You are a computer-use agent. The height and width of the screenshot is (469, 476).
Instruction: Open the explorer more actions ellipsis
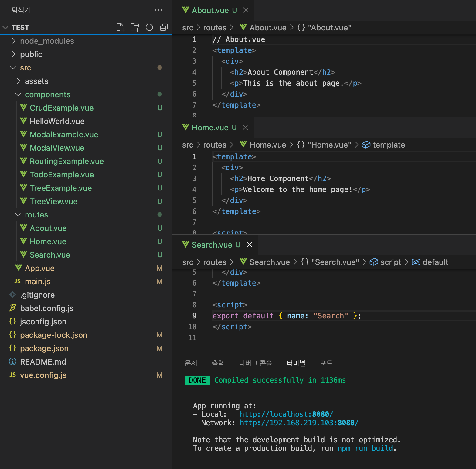click(158, 10)
